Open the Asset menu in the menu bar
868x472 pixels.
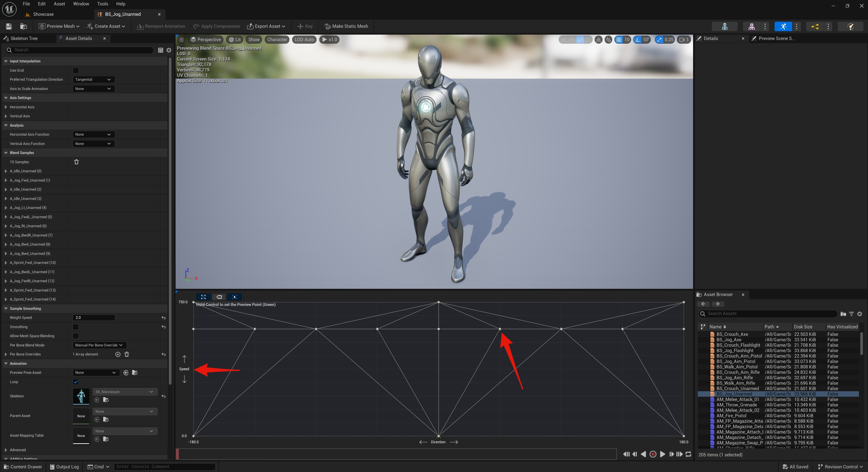59,4
